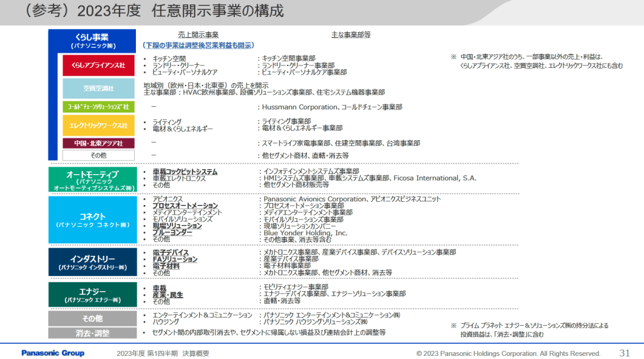Viewport: 644px width, 359px height.
Task: Click the page number 31
Action: tap(624, 353)
